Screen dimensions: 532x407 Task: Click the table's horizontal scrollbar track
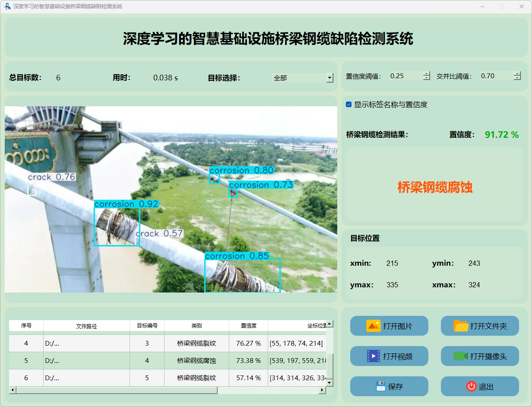pos(268,390)
